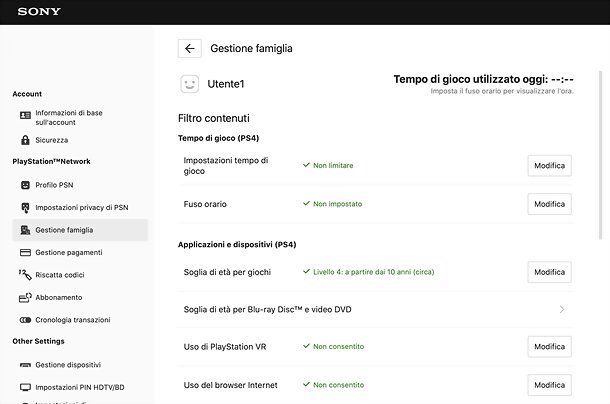Click Modifica for Soglia di età per giochi

tap(549, 272)
